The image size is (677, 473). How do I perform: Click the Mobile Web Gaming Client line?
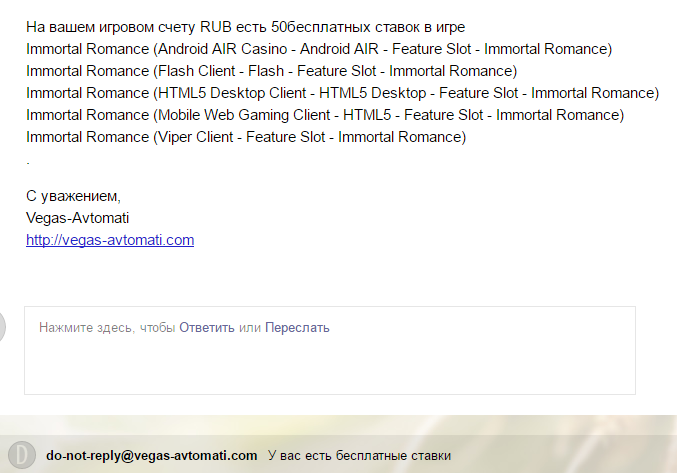point(325,115)
